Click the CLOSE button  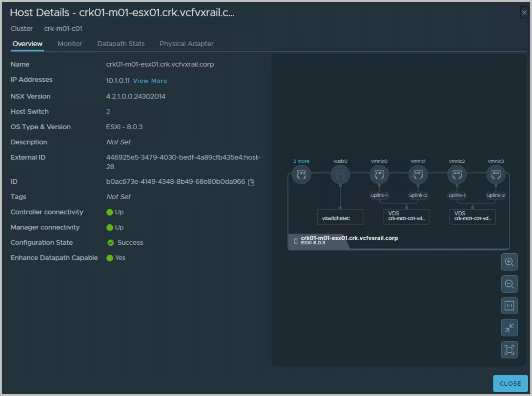tap(510, 383)
